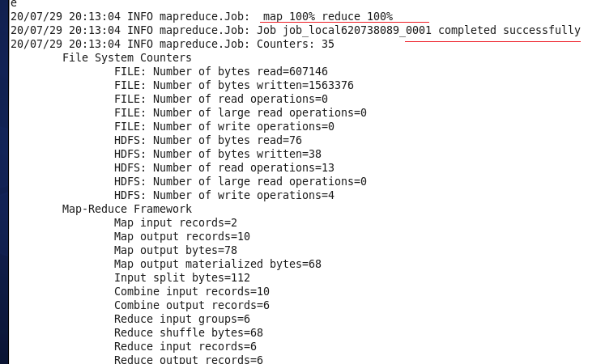Screen dimensions: 605x364
Task: Click 'Map input records=2' line
Action: (x=175, y=222)
